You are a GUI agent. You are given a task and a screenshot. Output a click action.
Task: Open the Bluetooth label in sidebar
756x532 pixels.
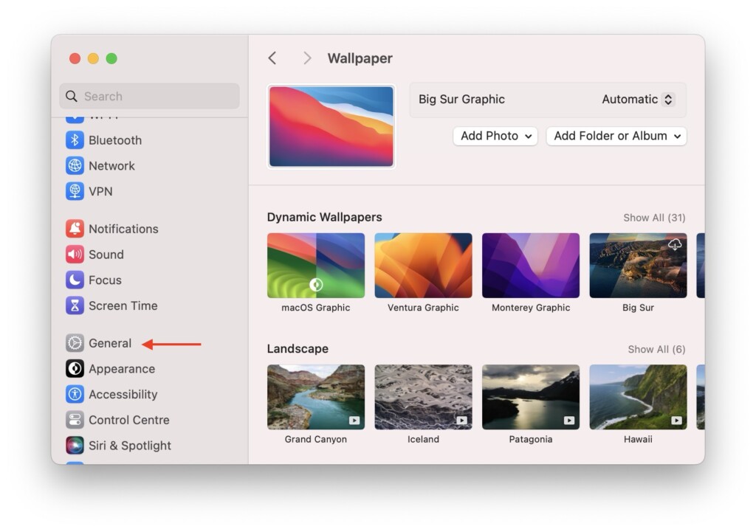coord(115,140)
